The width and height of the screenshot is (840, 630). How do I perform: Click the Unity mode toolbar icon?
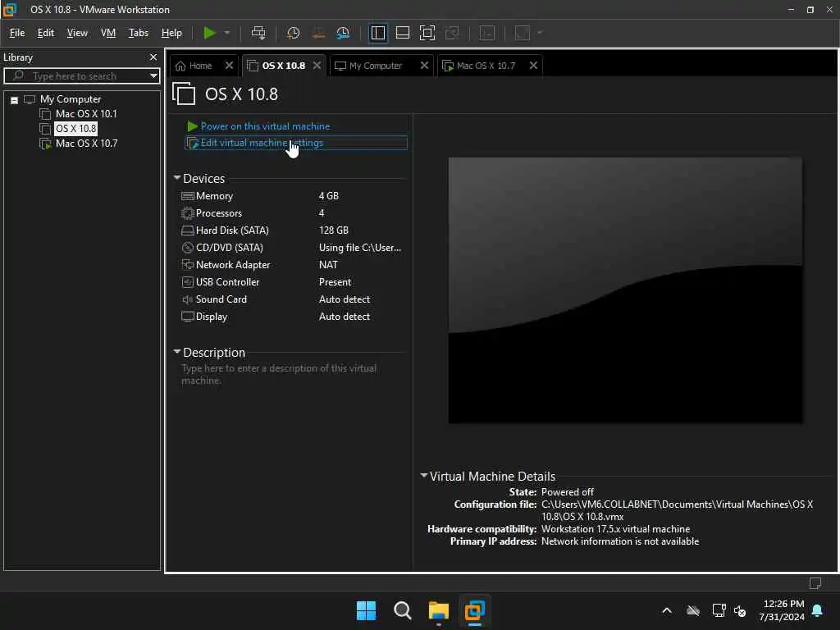(x=452, y=33)
